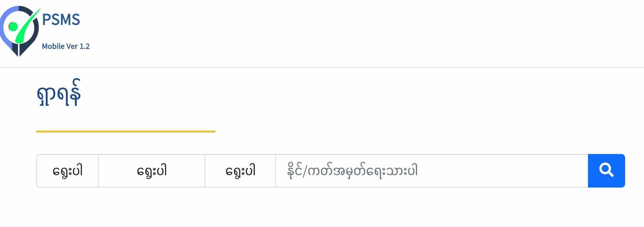Click the blue magnifier search button
This screenshot has height=227, width=644.
tap(606, 171)
